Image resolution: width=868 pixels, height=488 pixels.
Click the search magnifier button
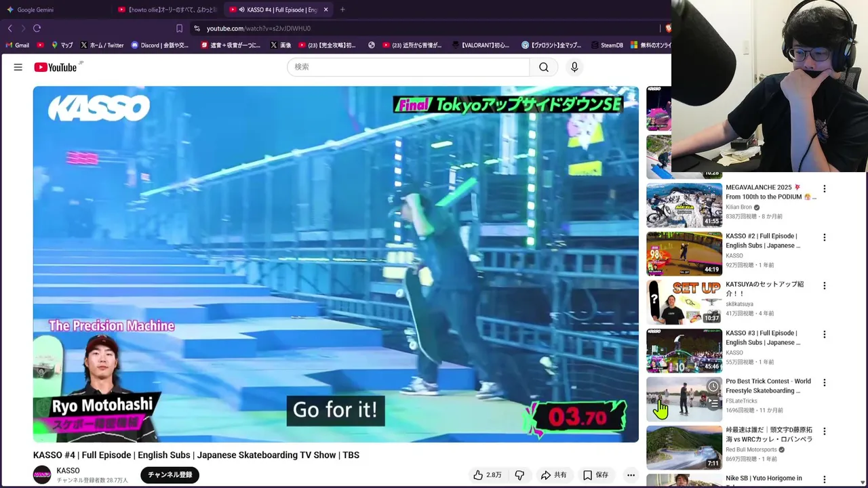click(544, 67)
